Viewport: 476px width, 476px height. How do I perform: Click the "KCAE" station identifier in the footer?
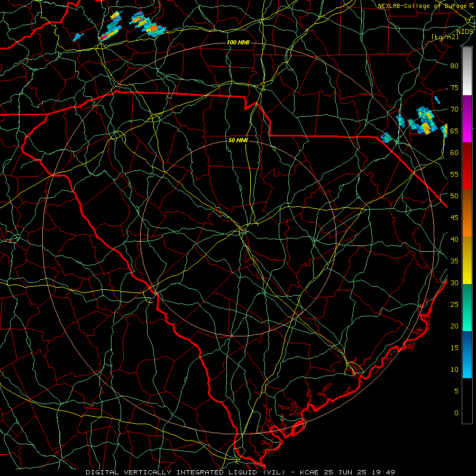click(x=309, y=472)
